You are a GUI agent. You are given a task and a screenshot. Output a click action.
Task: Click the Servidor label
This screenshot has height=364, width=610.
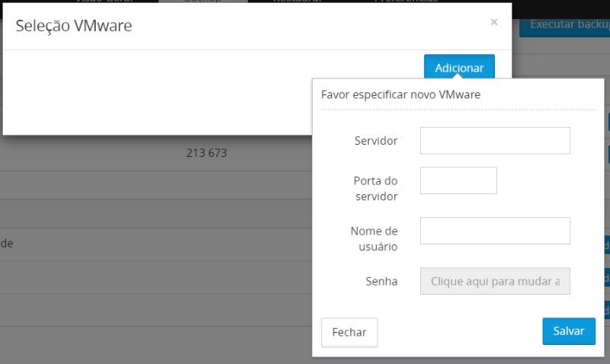point(376,141)
